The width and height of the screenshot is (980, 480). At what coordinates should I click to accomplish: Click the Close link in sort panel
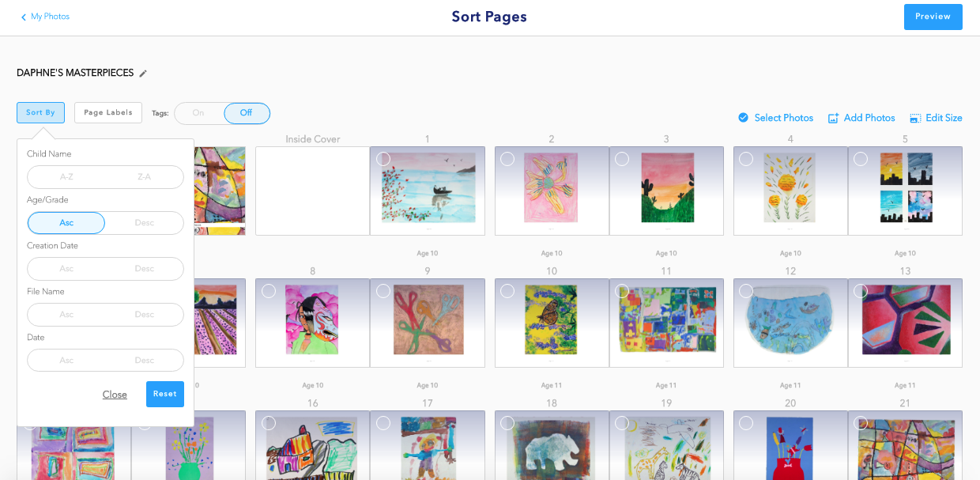point(115,395)
